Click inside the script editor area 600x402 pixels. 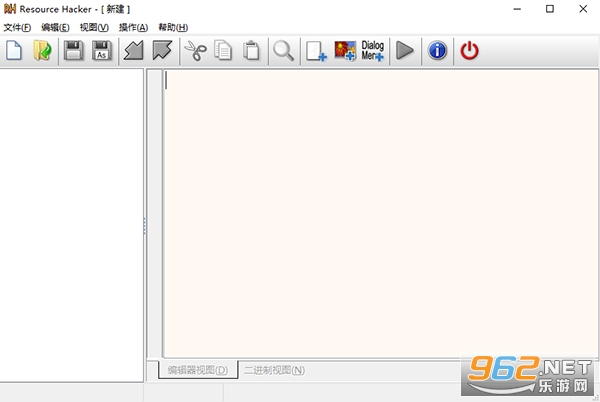point(381,213)
